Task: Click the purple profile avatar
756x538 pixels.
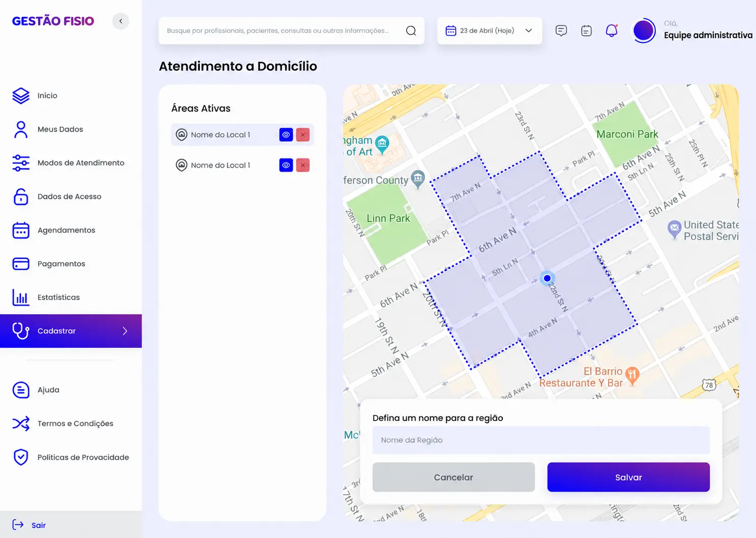Action: point(644,31)
